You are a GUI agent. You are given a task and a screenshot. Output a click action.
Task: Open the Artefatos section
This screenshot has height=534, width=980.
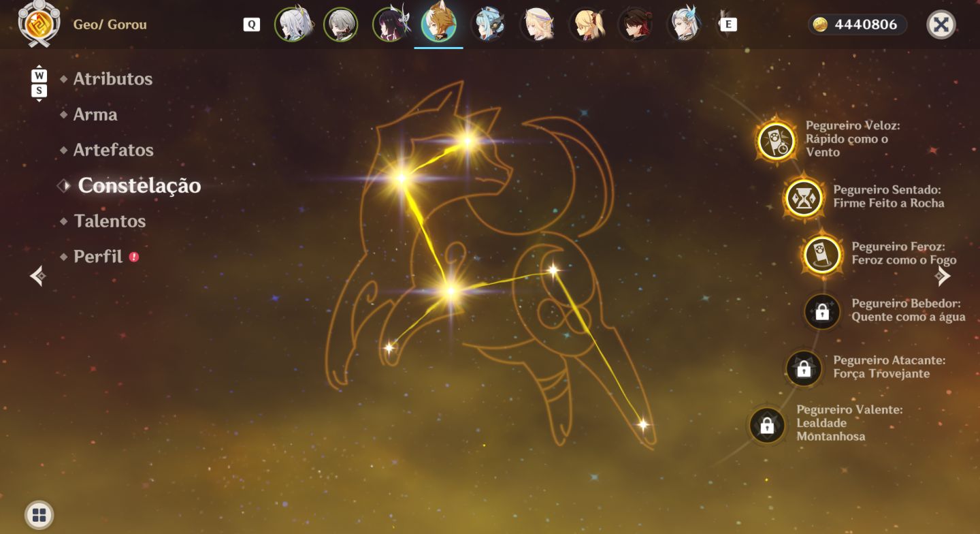coord(113,150)
